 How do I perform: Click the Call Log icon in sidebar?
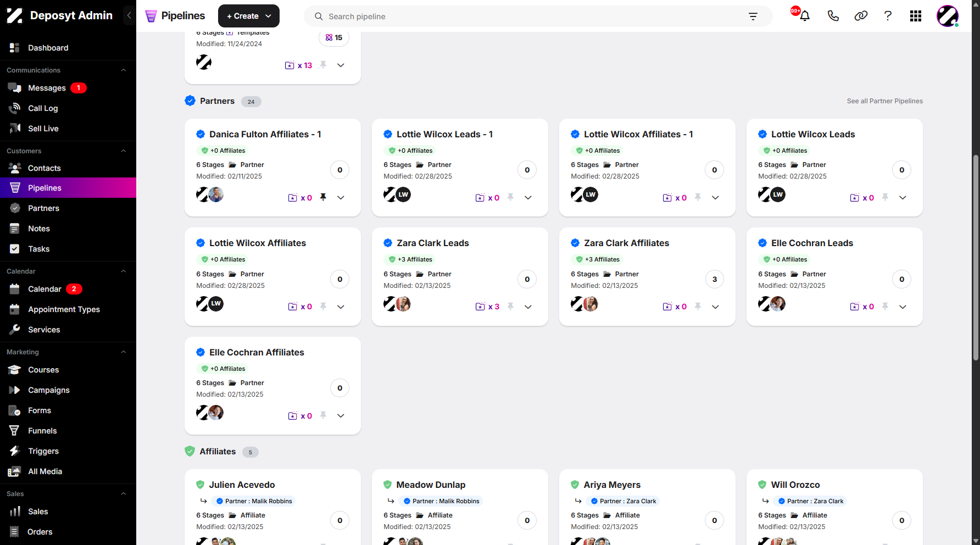point(15,108)
